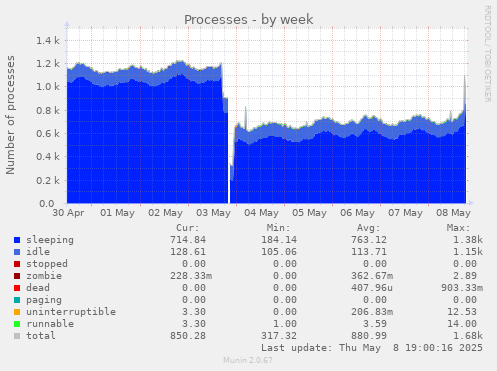Click the 'Cur:' column header
The width and height of the screenshot is (497, 371).
[188, 228]
